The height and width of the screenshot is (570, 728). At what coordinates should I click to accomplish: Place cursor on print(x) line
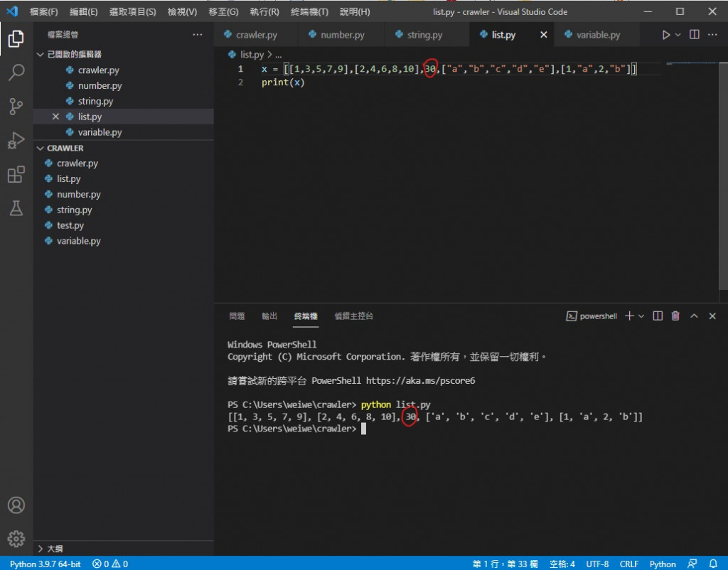click(283, 82)
